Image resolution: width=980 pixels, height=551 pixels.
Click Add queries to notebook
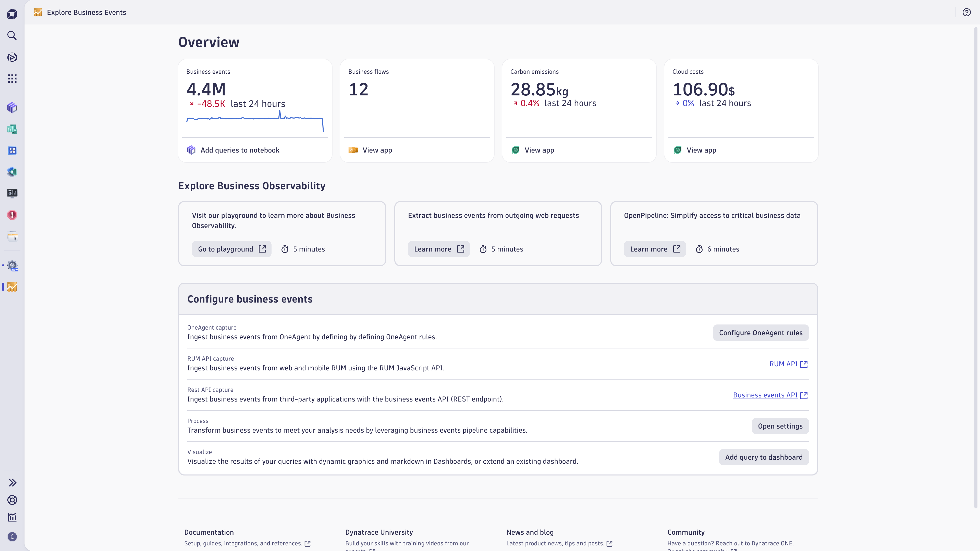click(x=240, y=150)
